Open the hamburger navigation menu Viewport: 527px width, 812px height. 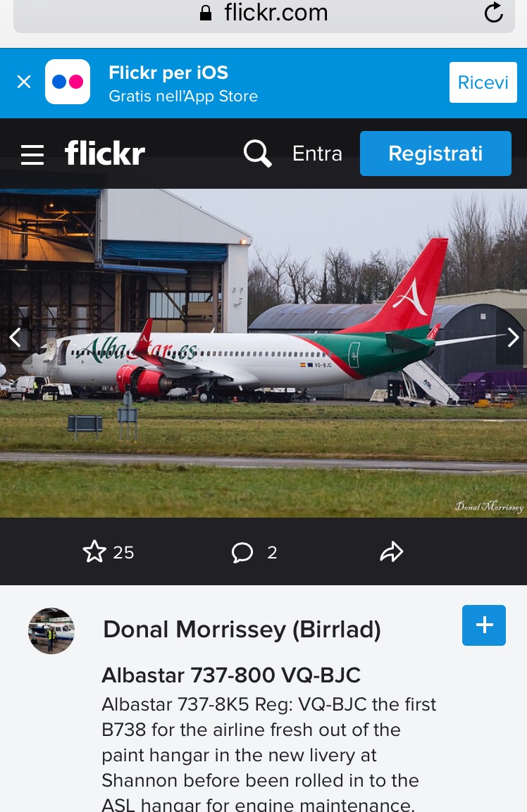coord(32,154)
